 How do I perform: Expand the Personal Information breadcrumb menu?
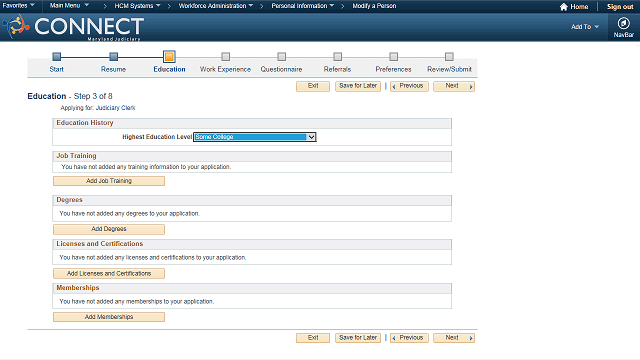(x=302, y=6)
